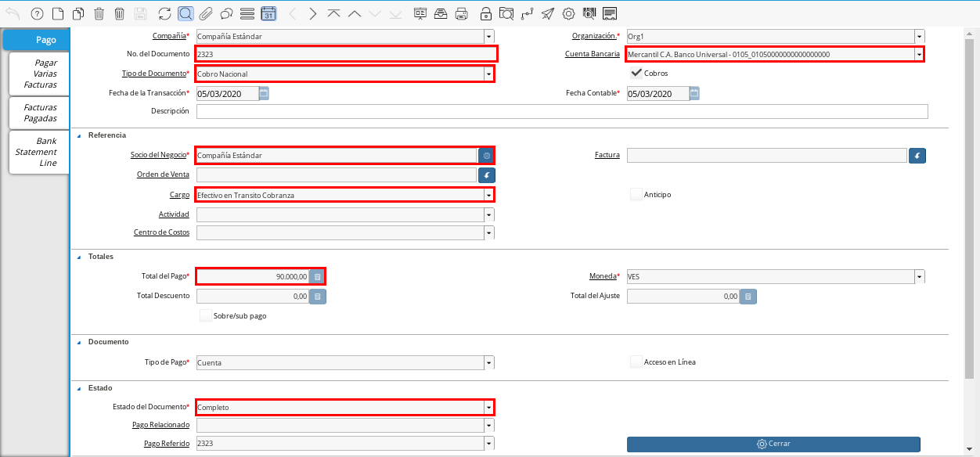980x457 pixels.
Task: Open the Cuenta Bancaria dropdown
Action: click(x=919, y=54)
